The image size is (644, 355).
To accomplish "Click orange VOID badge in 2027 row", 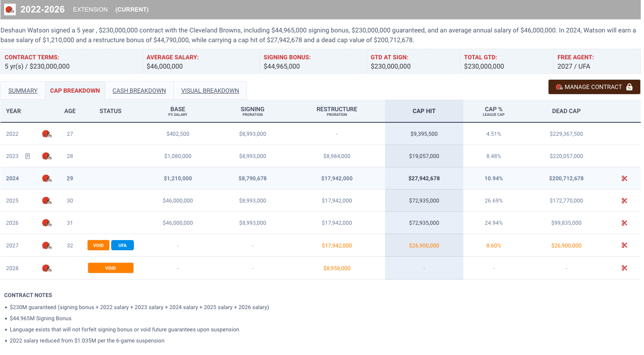I will pyautogui.click(x=98, y=245).
